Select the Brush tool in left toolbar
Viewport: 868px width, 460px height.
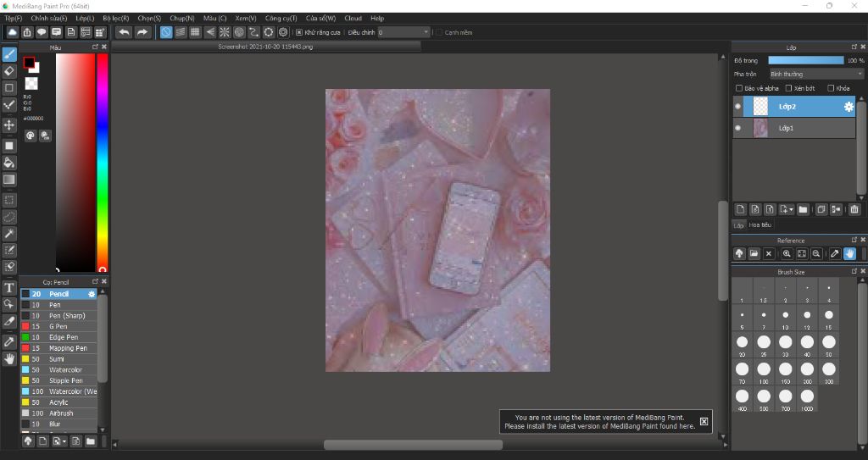tap(9, 54)
